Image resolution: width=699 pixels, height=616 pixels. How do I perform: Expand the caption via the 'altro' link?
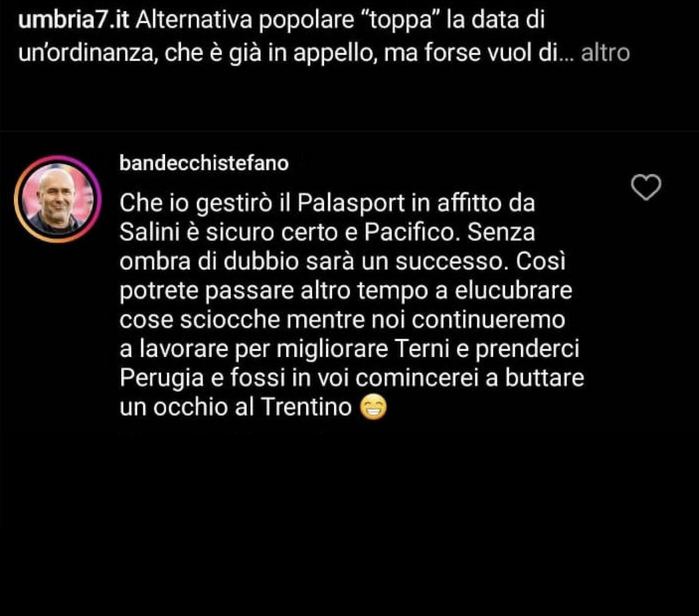(x=605, y=53)
